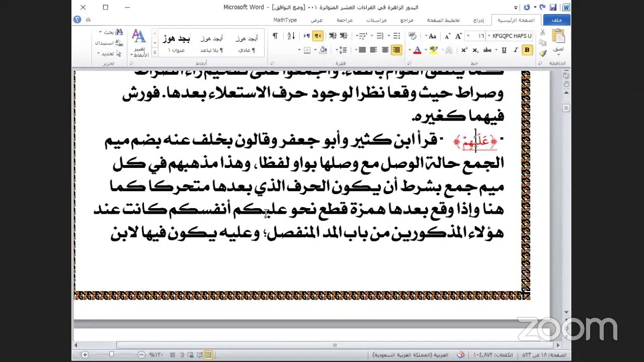
Task: Click the Clear Formatting icon
Action: coord(412,36)
